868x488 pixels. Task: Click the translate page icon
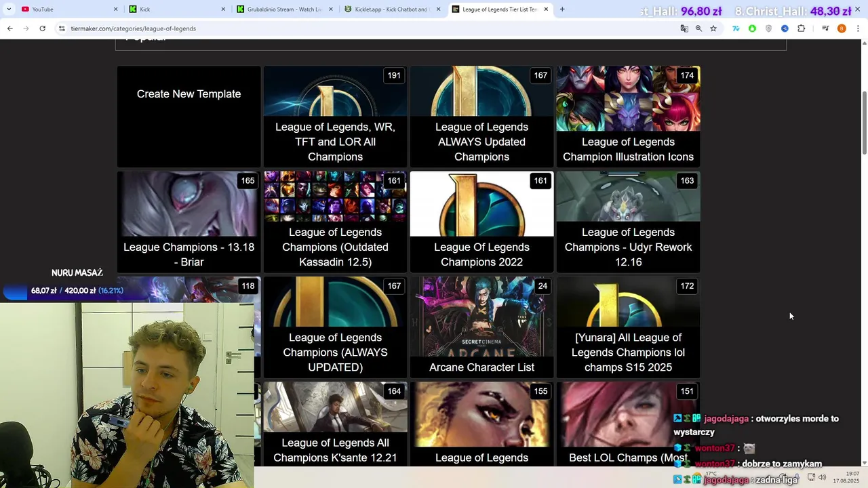[x=684, y=28]
